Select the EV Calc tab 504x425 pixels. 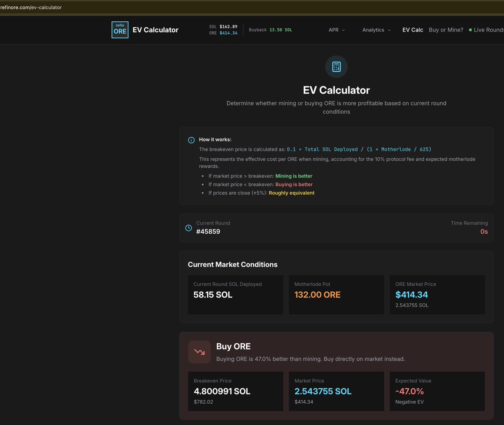click(x=412, y=30)
